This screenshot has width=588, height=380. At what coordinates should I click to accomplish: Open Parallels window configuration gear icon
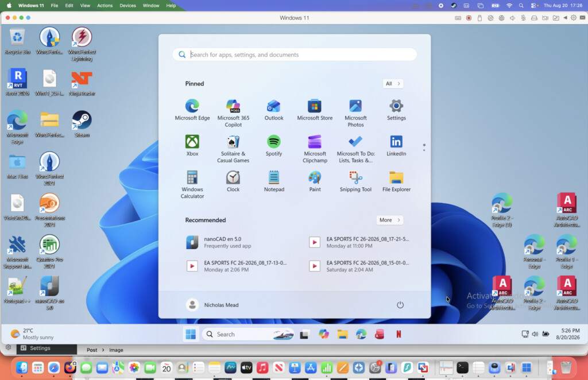pyautogui.click(x=574, y=18)
